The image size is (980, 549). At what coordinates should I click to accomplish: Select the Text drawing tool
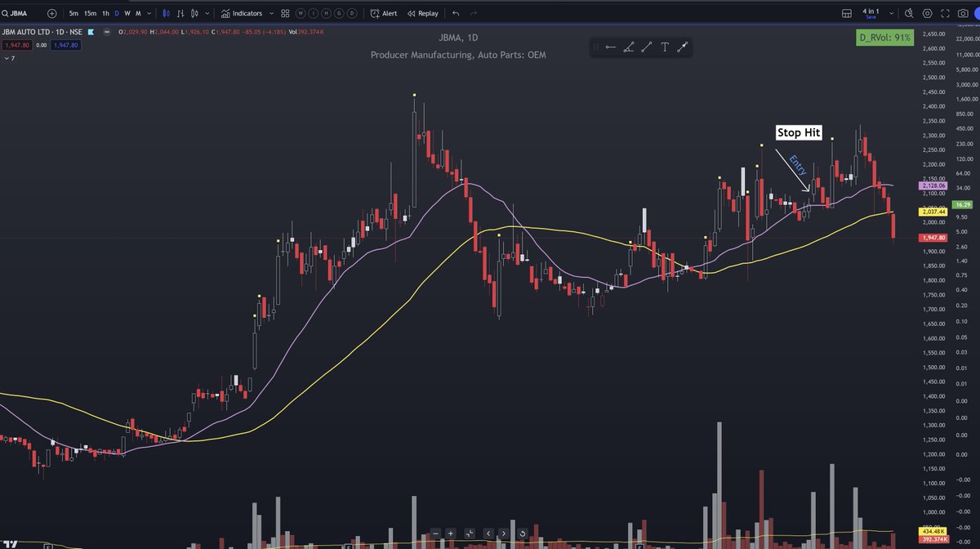pos(664,47)
